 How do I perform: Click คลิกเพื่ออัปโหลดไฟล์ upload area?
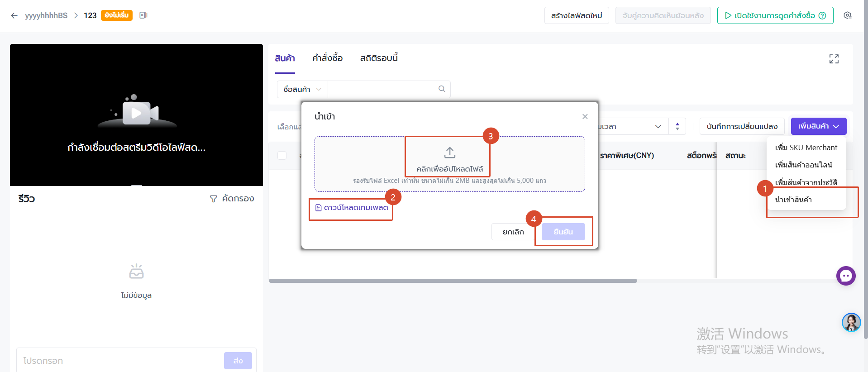[449, 164]
